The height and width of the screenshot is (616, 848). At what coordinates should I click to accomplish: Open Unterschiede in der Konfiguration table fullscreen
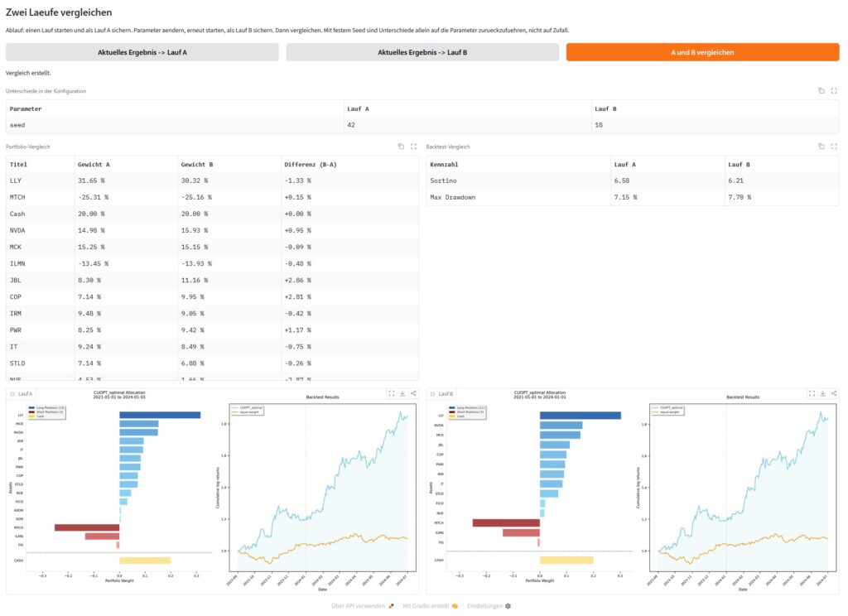(834, 91)
